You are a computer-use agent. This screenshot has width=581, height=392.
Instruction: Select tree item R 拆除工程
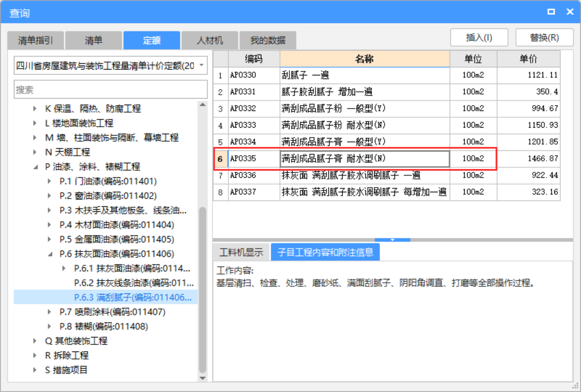pyautogui.click(x=67, y=355)
